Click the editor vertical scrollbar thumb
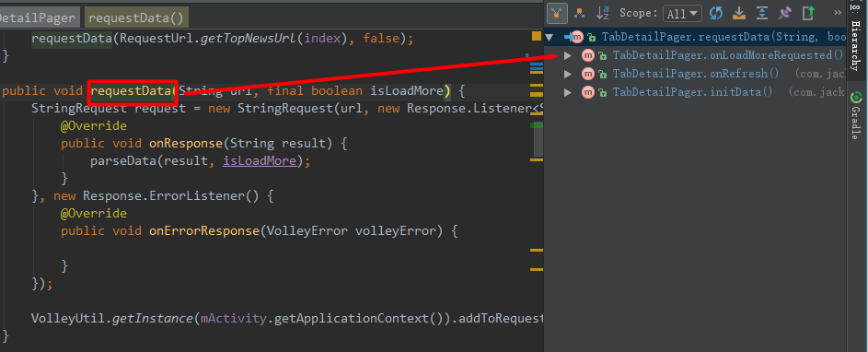 point(538,139)
